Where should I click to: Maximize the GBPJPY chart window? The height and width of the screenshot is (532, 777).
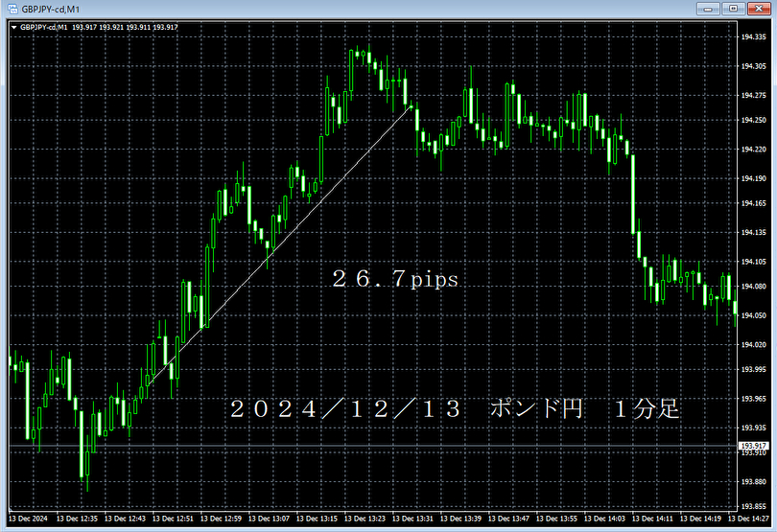[x=733, y=9]
